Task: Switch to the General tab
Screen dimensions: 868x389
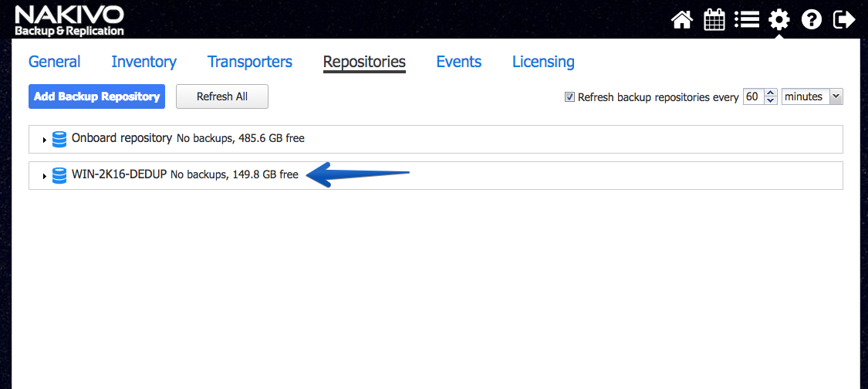Action: pyautogui.click(x=54, y=62)
